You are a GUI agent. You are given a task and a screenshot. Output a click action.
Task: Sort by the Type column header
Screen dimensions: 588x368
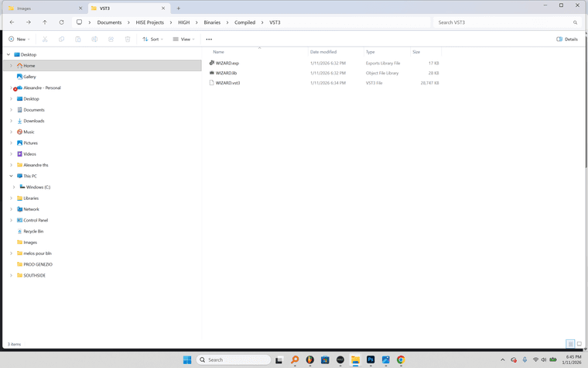[387, 52]
